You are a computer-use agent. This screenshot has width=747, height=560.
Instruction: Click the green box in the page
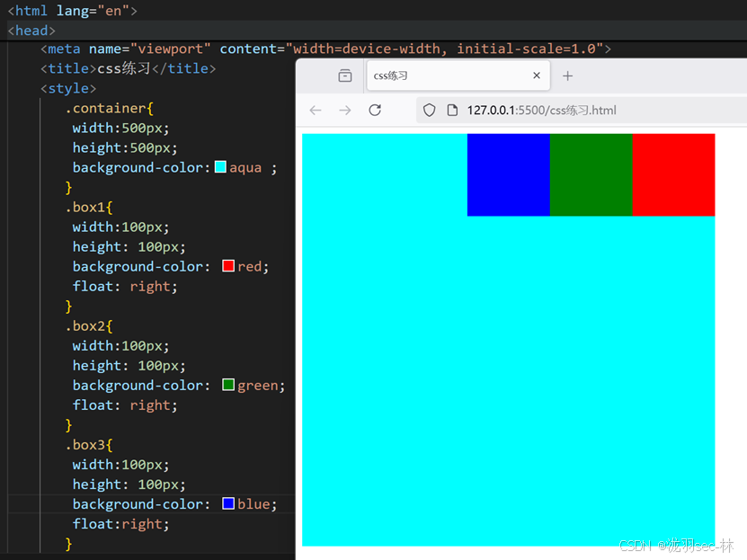click(x=591, y=174)
